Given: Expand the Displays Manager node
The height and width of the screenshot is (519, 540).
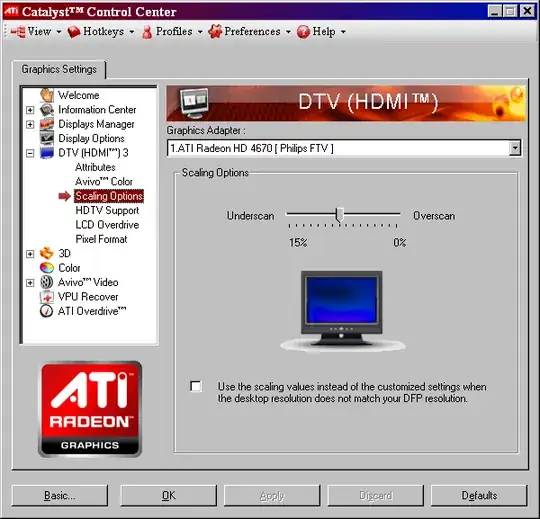Looking at the screenshot, I should point(30,124).
